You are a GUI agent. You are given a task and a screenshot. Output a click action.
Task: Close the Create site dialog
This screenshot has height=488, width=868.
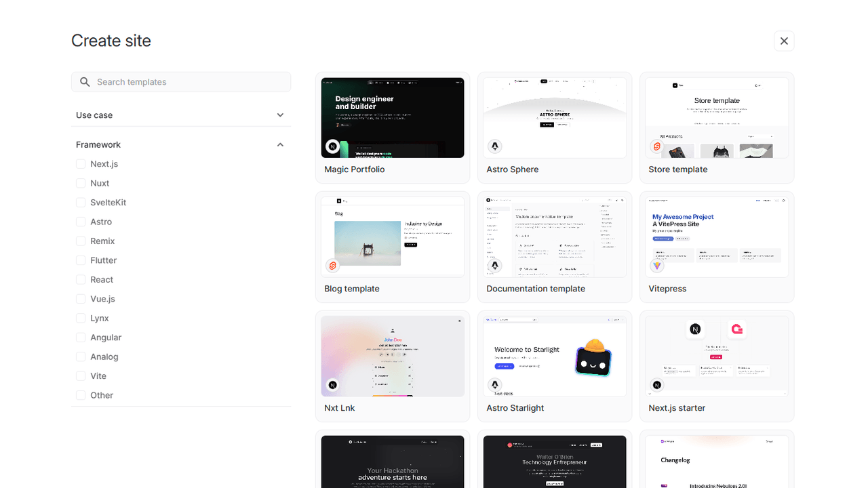(x=784, y=41)
